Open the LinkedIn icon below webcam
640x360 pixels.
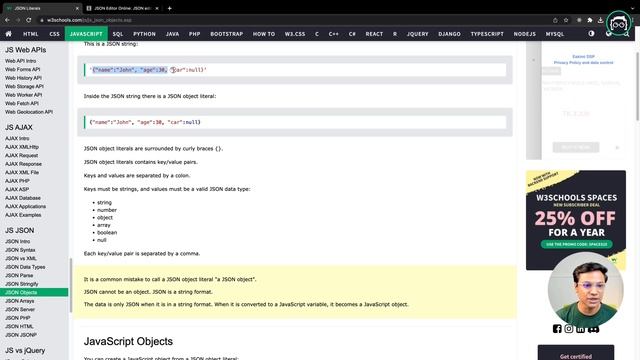coord(580,329)
